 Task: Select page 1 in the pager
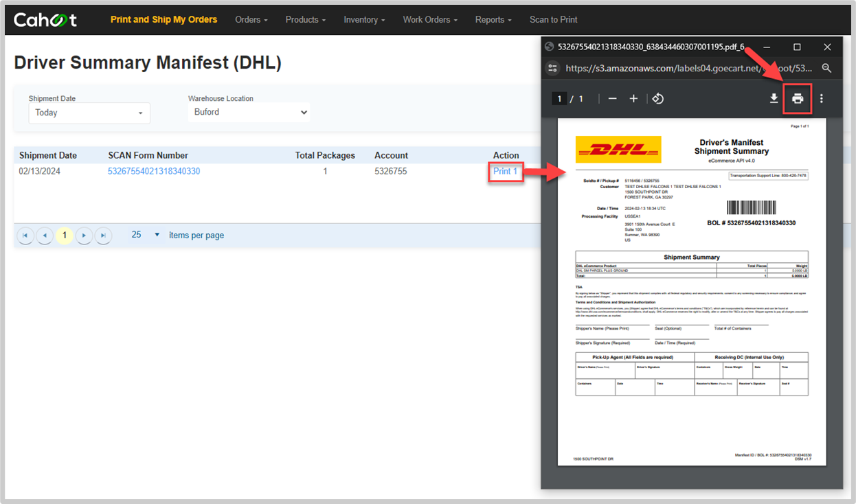click(x=65, y=236)
